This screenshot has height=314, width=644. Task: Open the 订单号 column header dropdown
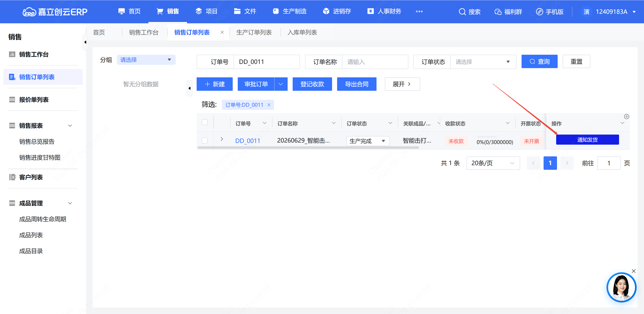click(265, 123)
